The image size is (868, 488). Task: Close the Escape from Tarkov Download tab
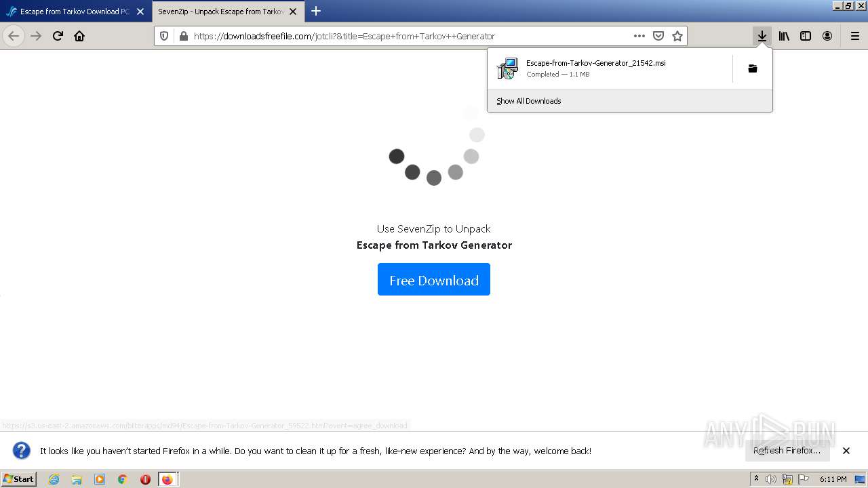pos(140,12)
